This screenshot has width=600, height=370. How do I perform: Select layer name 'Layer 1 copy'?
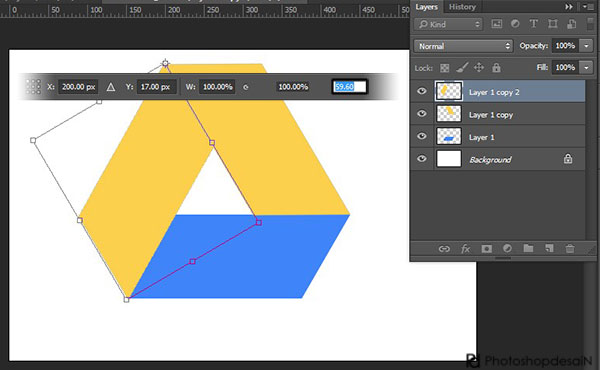pos(491,115)
